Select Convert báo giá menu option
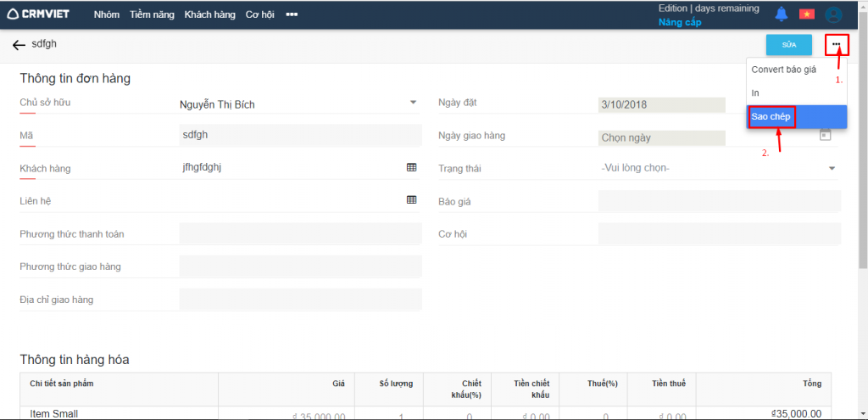The height and width of the screenshot is (420, 868). click(783, 70)
